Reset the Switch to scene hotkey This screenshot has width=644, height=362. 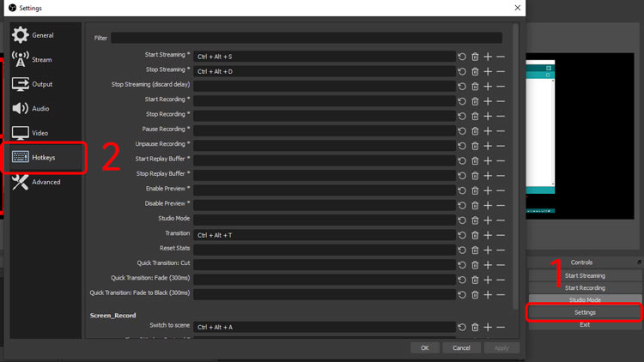(x=462, y=327)
